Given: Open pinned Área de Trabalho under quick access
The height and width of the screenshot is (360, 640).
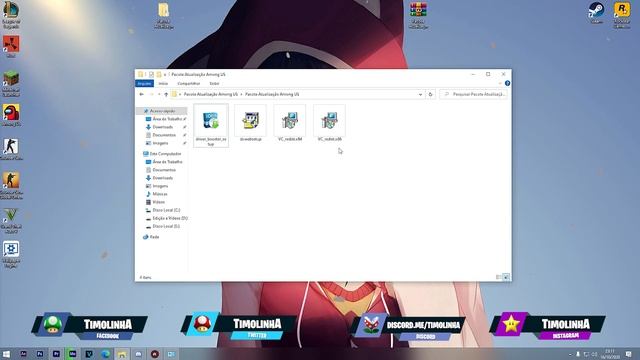Looking at the screenshot, I should coord(167,119).
